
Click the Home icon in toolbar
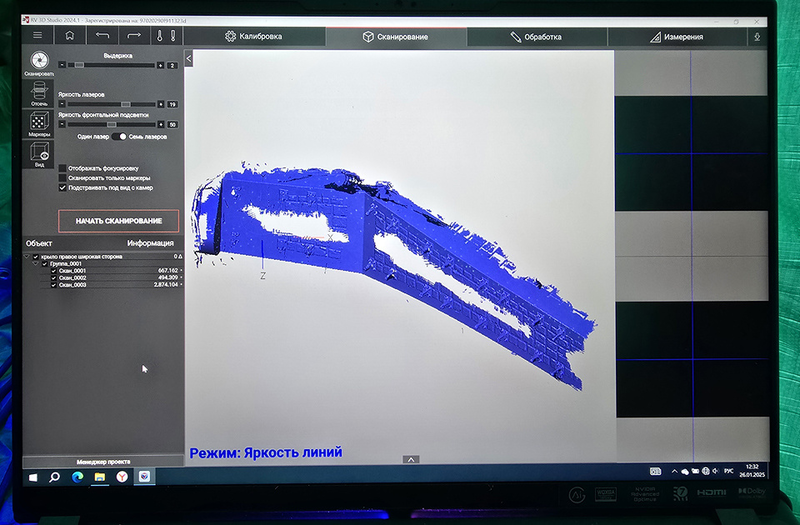pyautogui.click(x=70, y=37)
